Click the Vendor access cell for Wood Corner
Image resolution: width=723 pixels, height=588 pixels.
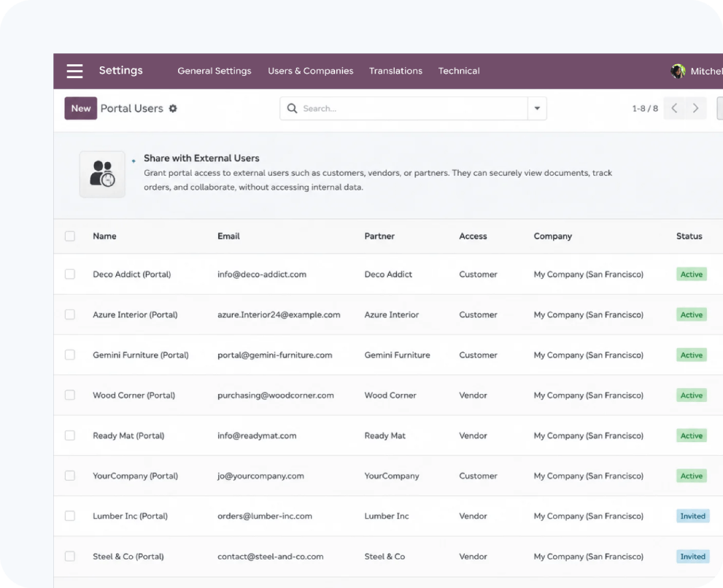[473, 395]
